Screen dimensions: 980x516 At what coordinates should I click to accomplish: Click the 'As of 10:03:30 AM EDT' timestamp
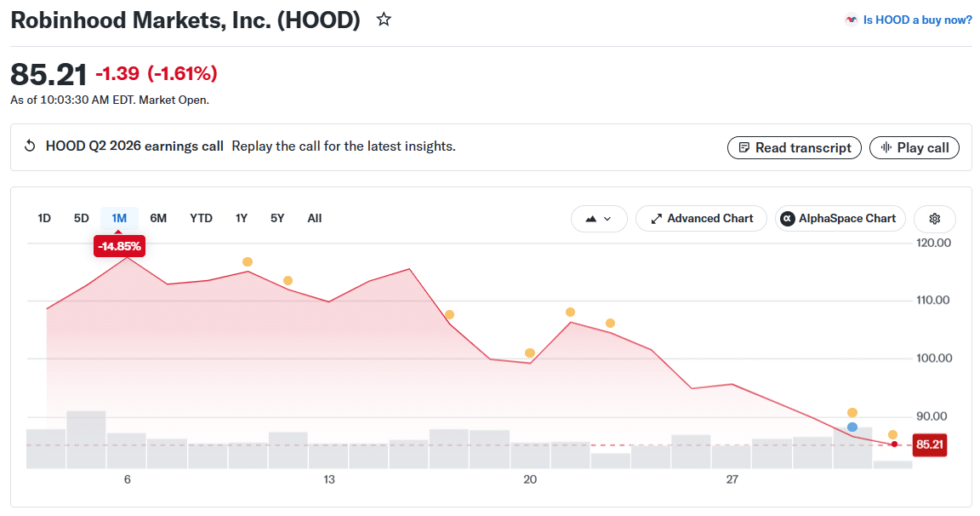[71, 100]
